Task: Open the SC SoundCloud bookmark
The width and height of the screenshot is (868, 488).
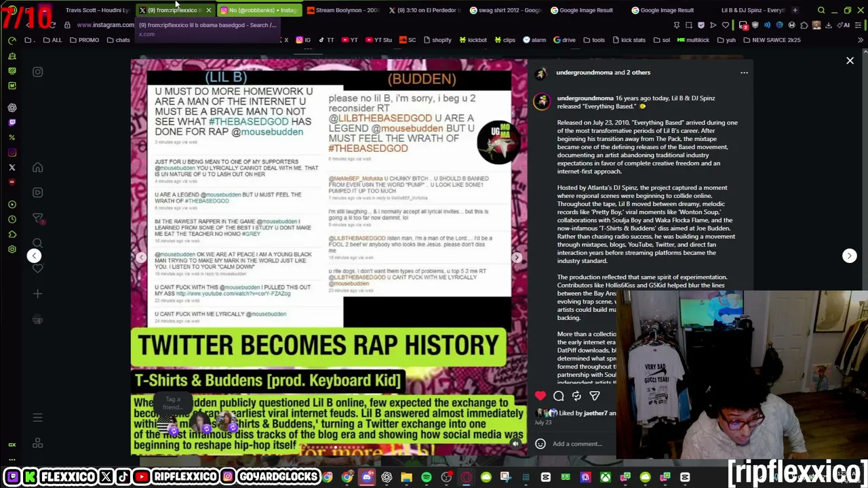Action: (x=408, y=40)
